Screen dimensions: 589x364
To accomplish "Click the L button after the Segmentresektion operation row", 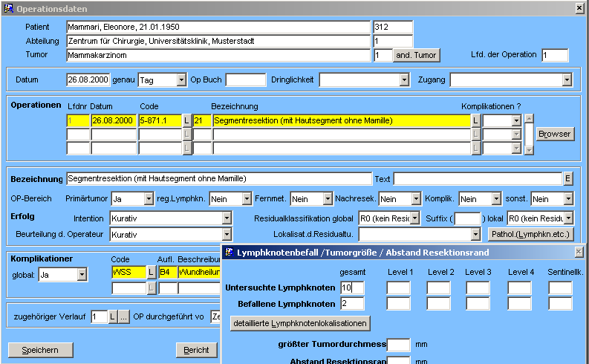I will click(x=475, y=120).
